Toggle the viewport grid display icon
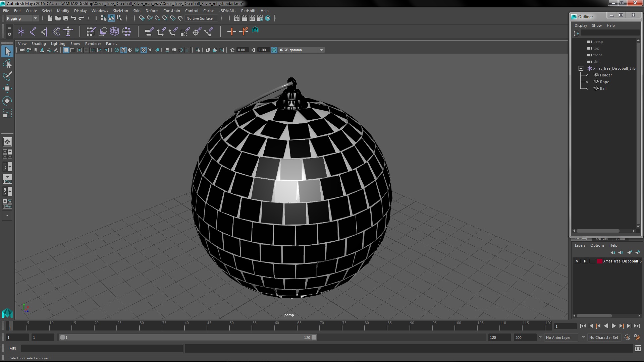The image size is (644, 362). 66,50
